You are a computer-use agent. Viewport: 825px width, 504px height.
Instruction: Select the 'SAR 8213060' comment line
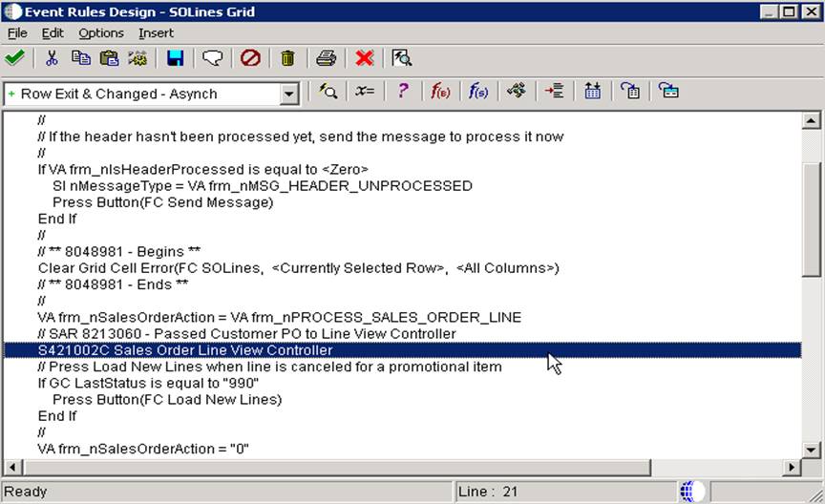(246, 334)
